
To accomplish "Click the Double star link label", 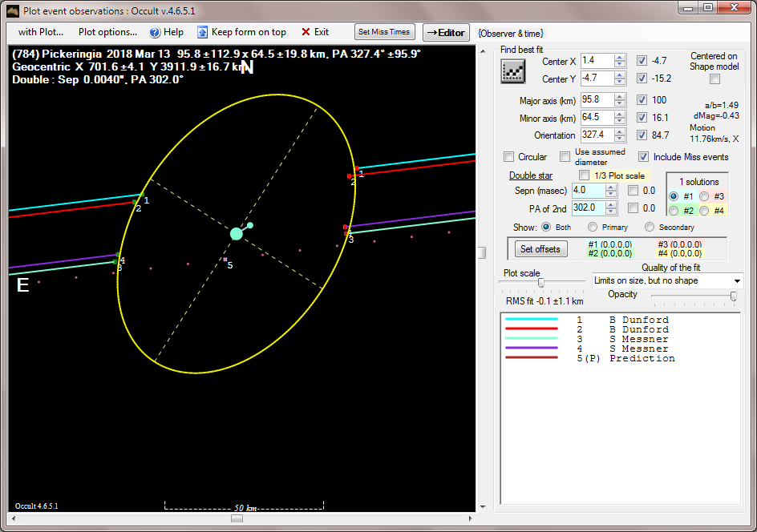I will coord(531,175).
